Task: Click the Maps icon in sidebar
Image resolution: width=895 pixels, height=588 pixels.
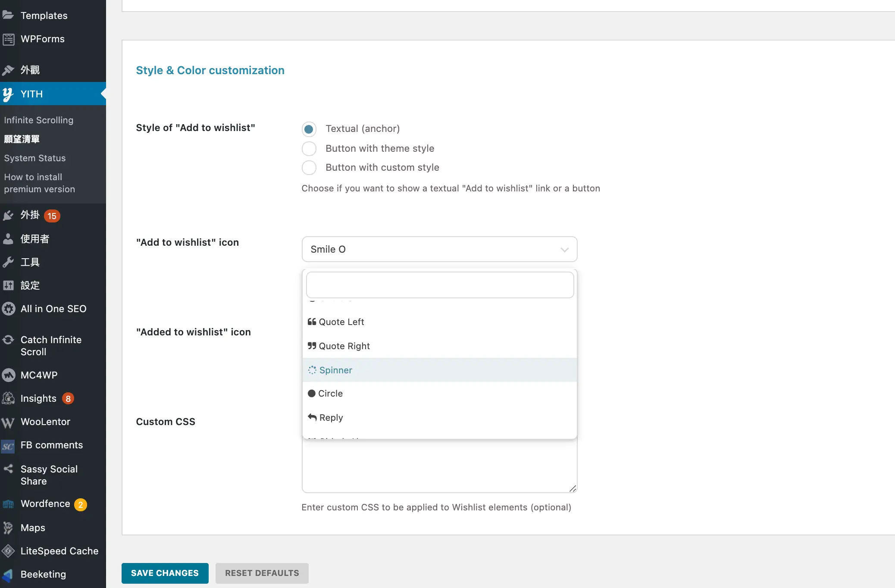Action: click(8, 528)
